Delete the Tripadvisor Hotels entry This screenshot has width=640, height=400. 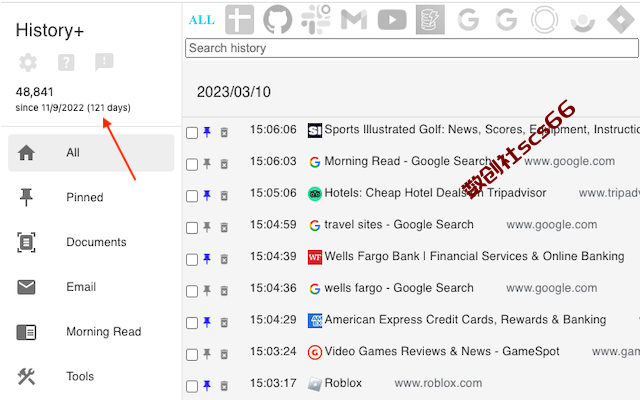[224, 196]
